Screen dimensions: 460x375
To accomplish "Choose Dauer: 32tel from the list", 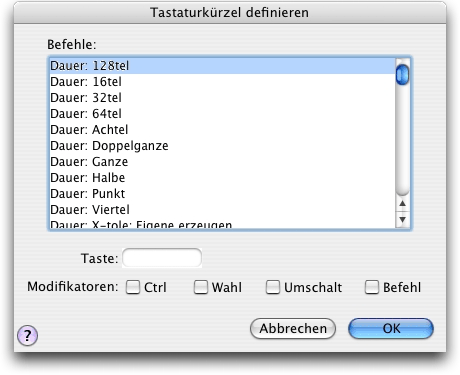I will pos(222,98).
